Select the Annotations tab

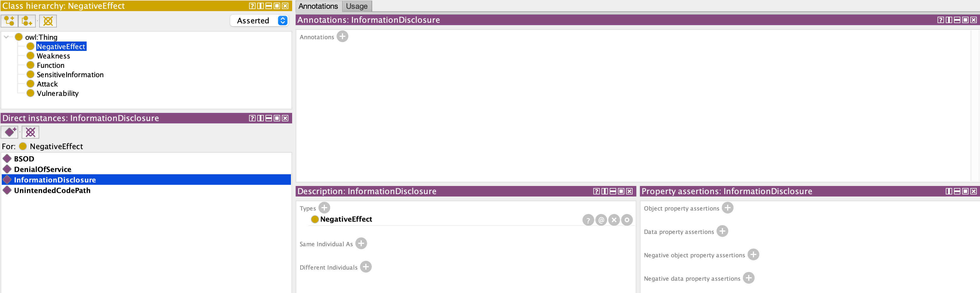click(x=318, y=6)
